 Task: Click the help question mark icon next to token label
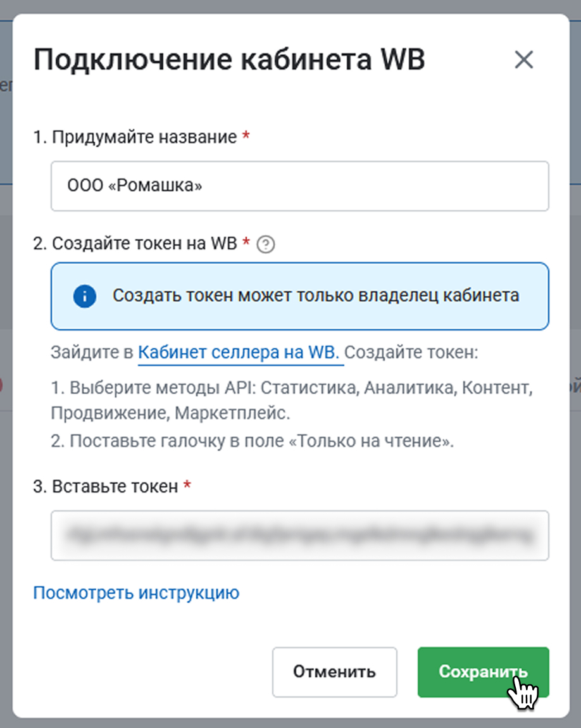click(x=266, y=244)
